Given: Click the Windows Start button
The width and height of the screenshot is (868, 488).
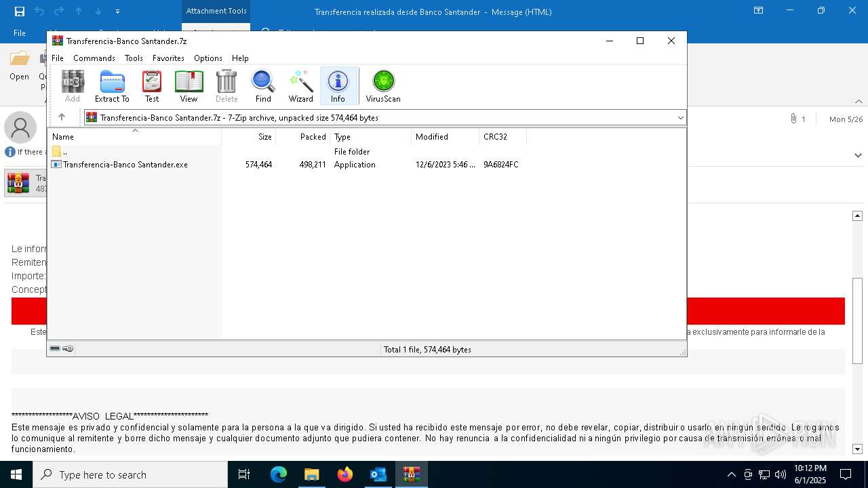Looking at the screenshot, I should point(16,474).
